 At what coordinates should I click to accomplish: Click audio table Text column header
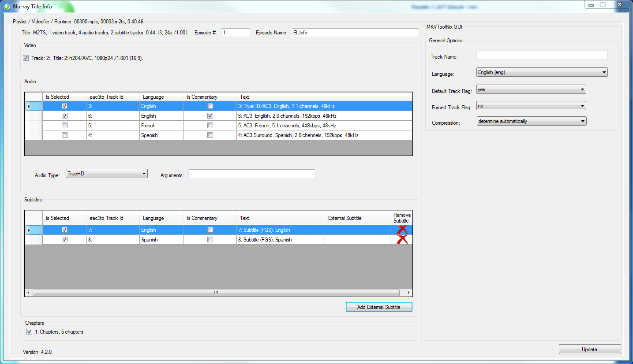[324, 97]
